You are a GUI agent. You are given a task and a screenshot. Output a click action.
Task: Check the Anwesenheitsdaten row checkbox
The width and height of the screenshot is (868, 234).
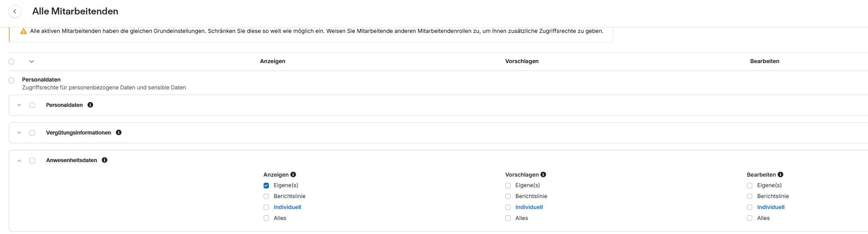pos(32,160)
